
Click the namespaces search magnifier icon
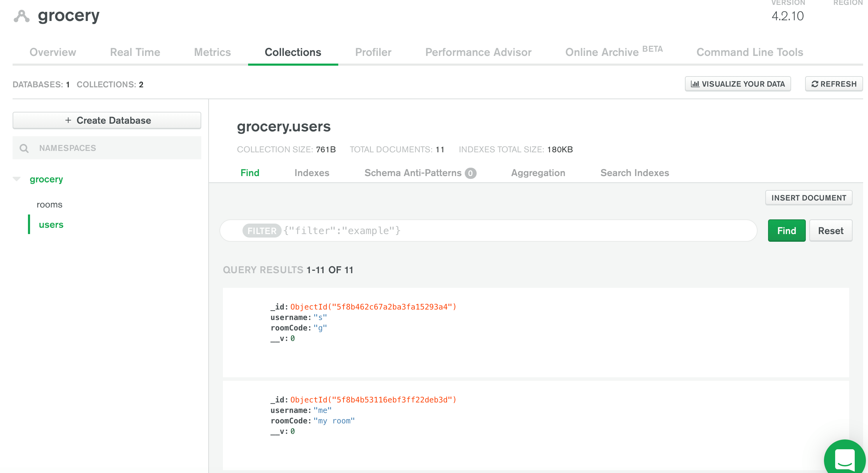pyautogui.click(x=24, y=148)
